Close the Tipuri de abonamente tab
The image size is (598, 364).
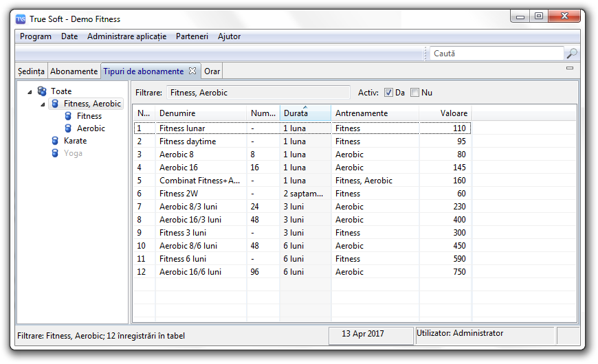coord(192,71)
